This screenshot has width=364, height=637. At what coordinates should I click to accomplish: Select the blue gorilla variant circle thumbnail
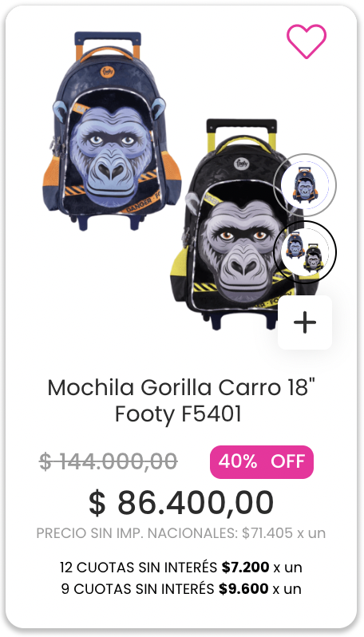[x=305, y=185]
